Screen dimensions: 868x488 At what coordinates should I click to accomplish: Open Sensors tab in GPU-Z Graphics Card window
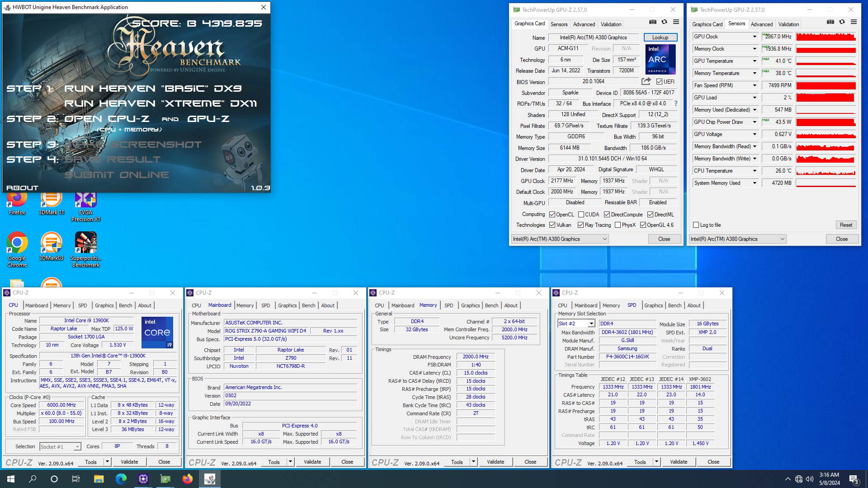coord(559,24)
